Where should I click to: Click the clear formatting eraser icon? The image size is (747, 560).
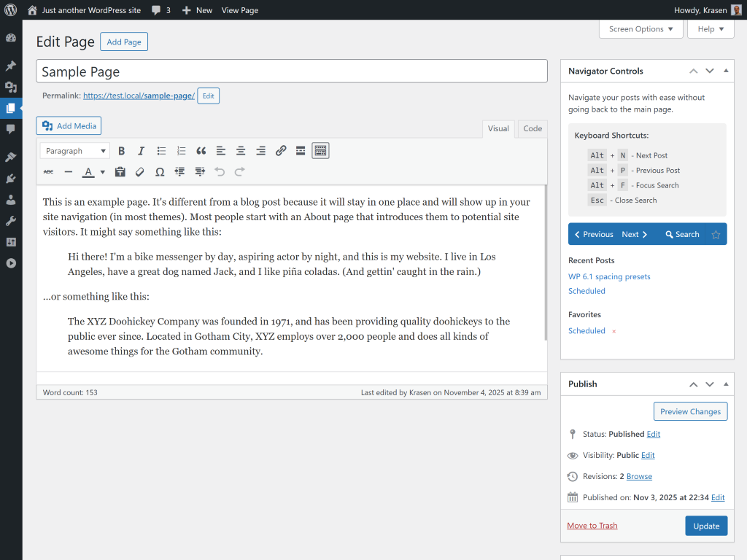pyautogui.click(x=140, y=172)
